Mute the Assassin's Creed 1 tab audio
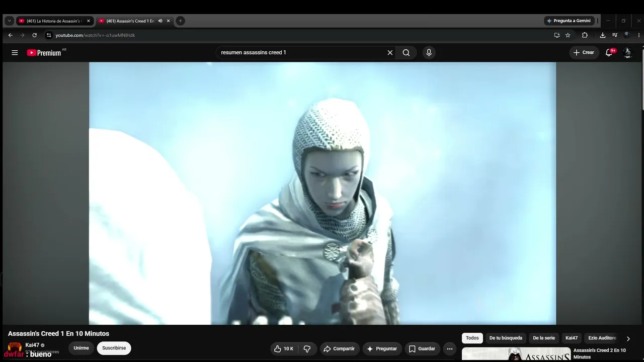The image size is (644, 362). pos(160,21)
